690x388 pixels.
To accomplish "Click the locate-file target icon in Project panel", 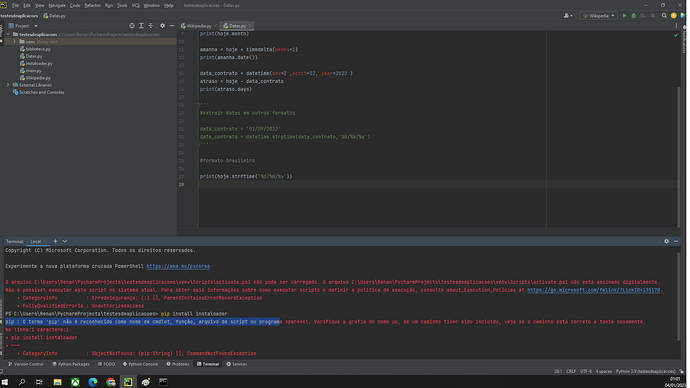I will (x=132, y=26).
